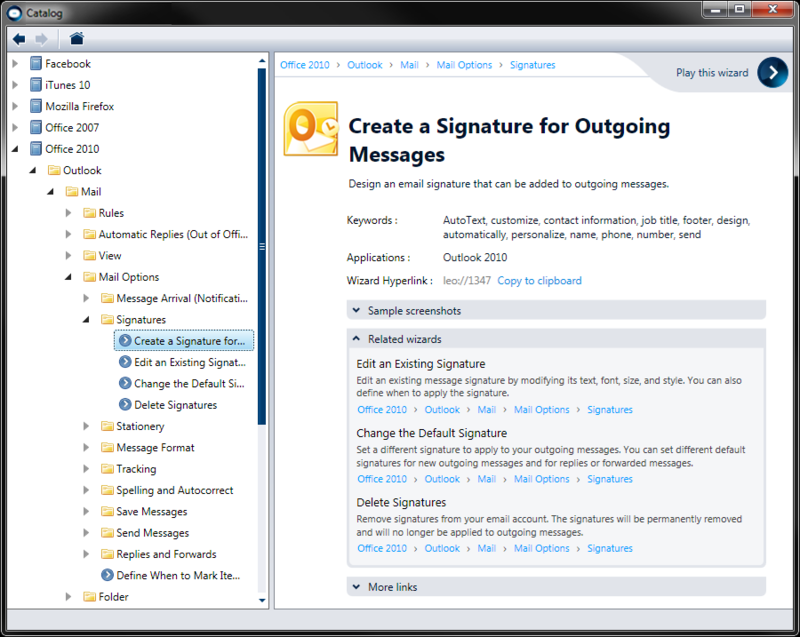
Task: Collapse the Office 2010 tree node
Action: click(15, 149)
